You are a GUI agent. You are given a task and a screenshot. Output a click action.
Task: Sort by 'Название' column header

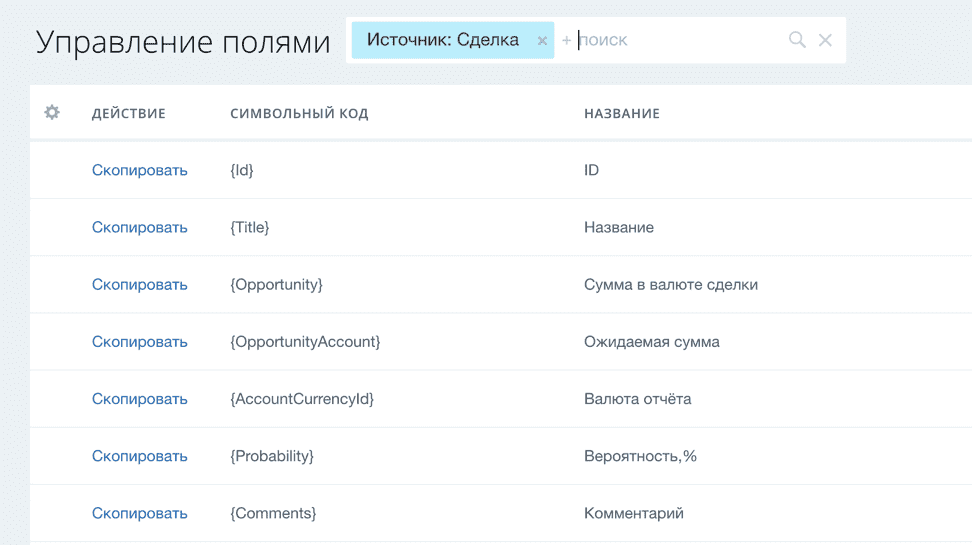(x=621, y=114)
